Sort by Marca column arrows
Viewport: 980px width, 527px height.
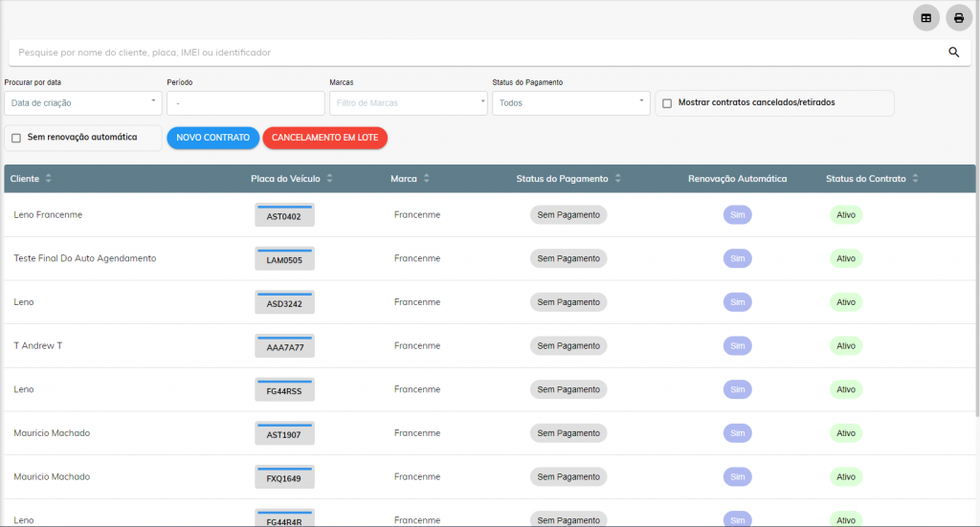(x=426, y=179)
